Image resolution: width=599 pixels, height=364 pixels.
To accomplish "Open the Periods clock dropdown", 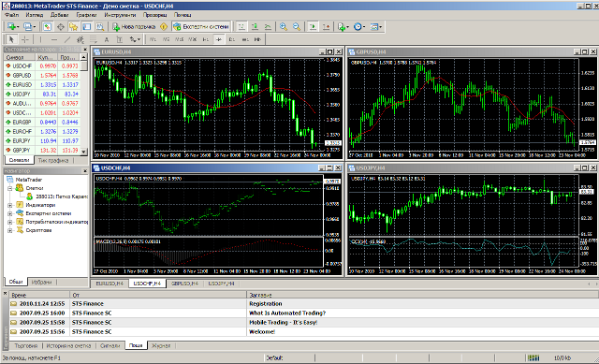I will (x=359, y=27).
